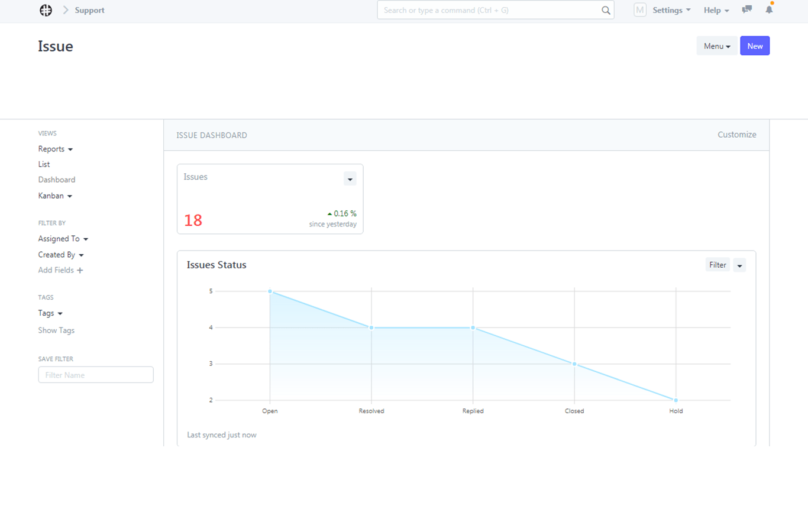The image size is (808, 532).
Task: Open the Settings menu
Action: coord(671,10)
